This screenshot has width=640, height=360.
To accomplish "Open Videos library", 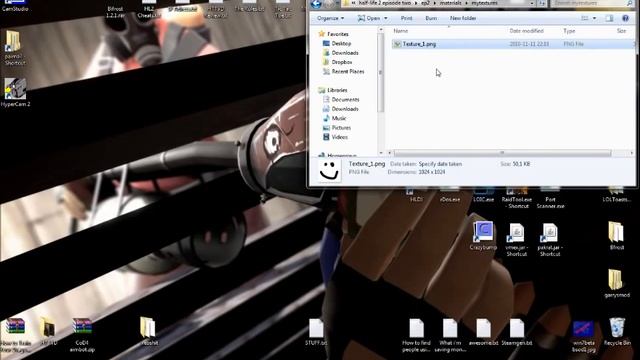I will point(336,137).
